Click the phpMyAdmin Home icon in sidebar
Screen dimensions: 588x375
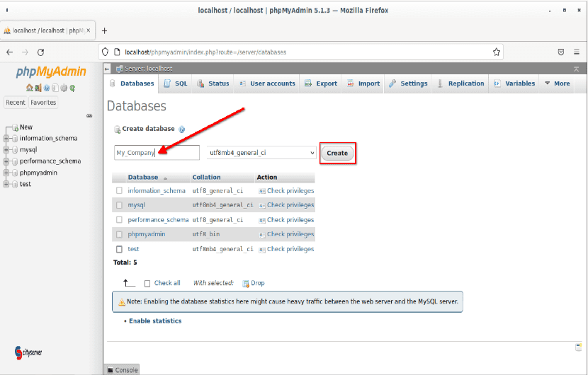(29, 88)
